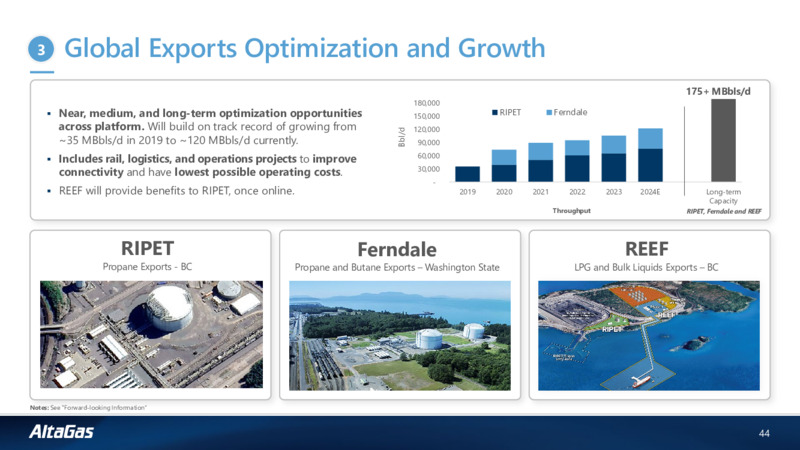The image size is (800, 450).
Task: Click the Bbl/d y-axis label
Action: click(x=402, y=137)
